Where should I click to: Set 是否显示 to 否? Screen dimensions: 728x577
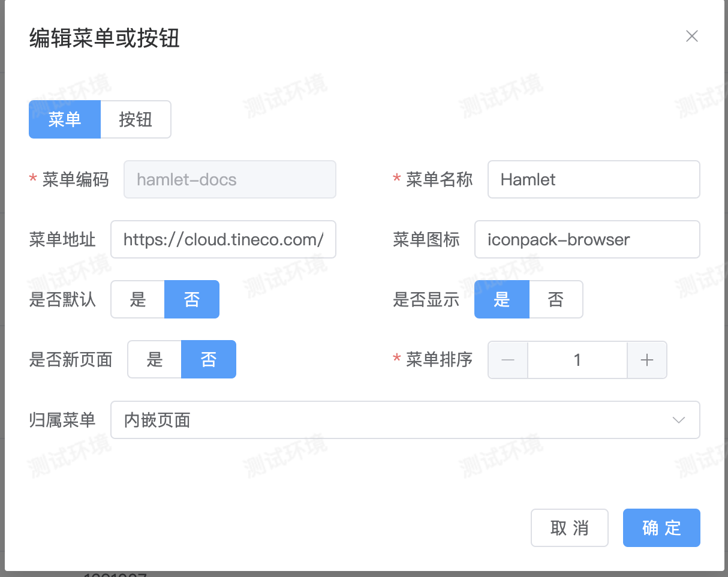tap(556, 299)
